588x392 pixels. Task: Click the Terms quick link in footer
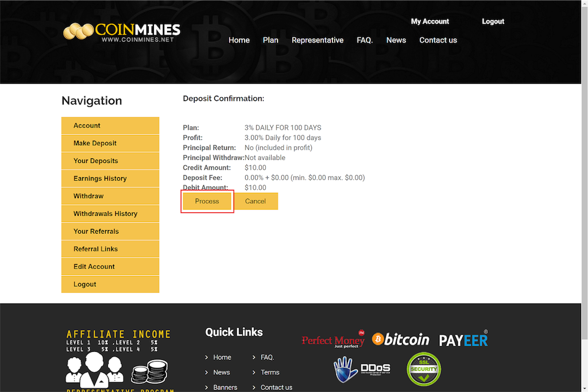point(270,372)
